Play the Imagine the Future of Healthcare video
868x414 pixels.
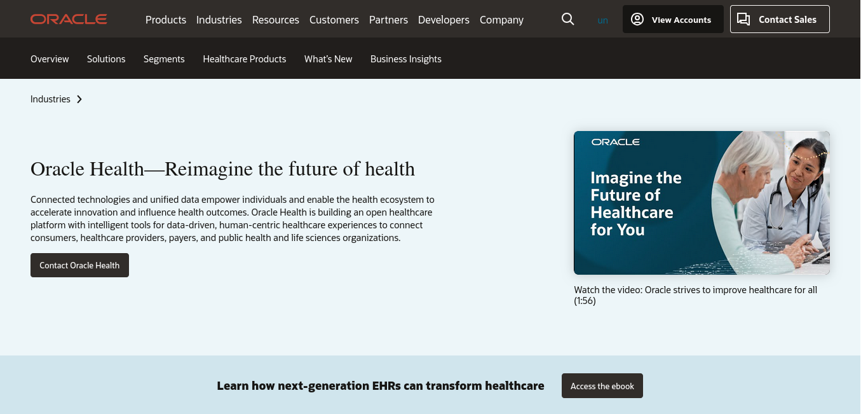pyautogui.click(x=702, y=203)
